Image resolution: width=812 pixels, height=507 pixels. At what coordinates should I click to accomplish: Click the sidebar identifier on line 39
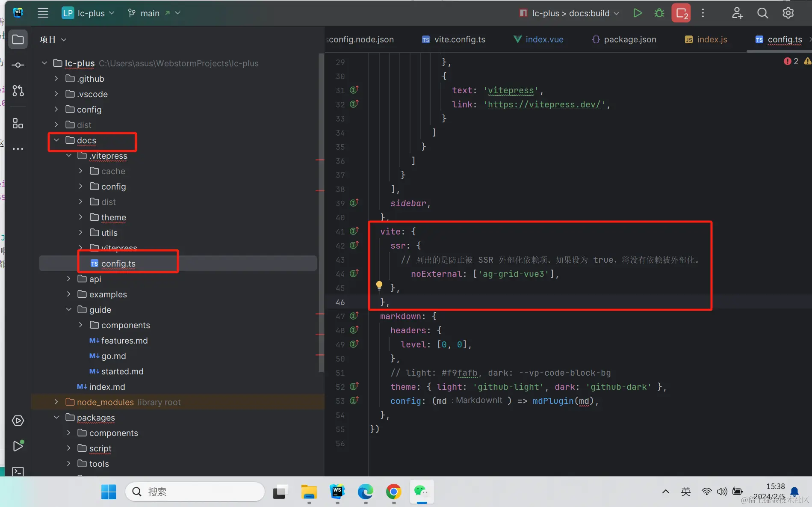tap(408, 203)
